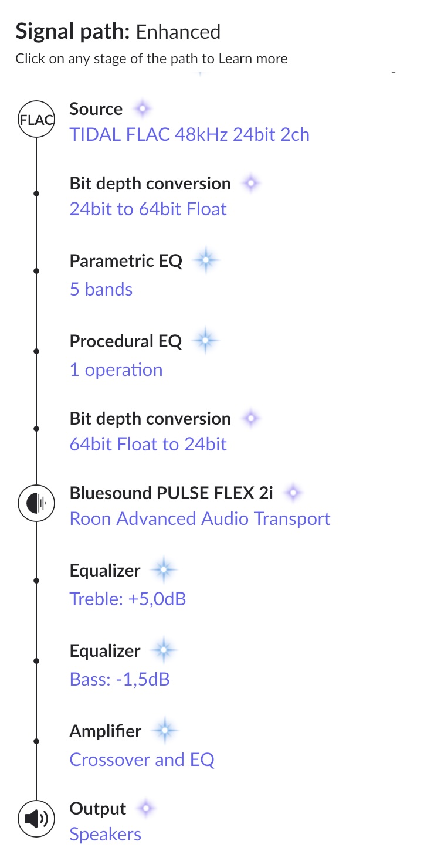Select the Treble: +5,0dB equalizer entry

pos(128,599)
